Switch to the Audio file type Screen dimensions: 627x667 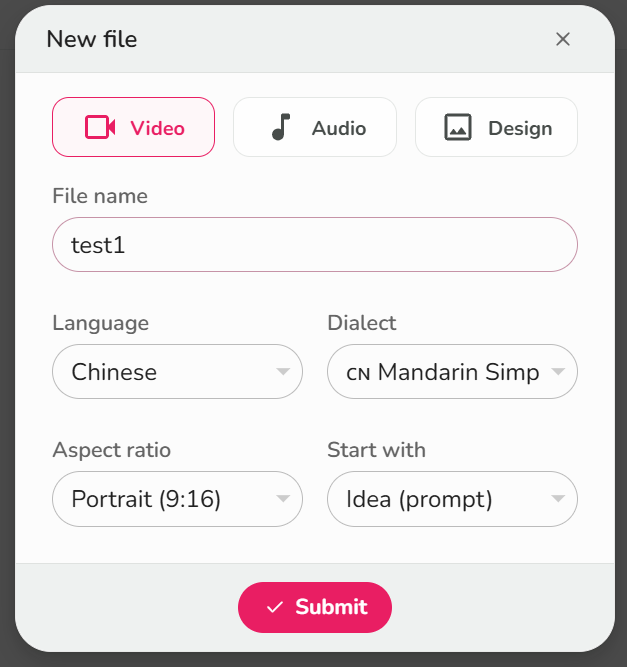pyautogui.click(x=315, y=127)
